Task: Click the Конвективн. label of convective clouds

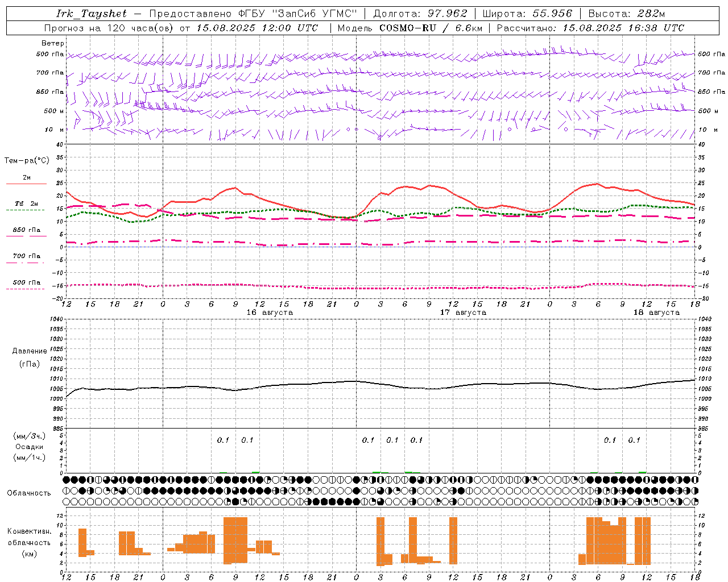Action: 30,531
